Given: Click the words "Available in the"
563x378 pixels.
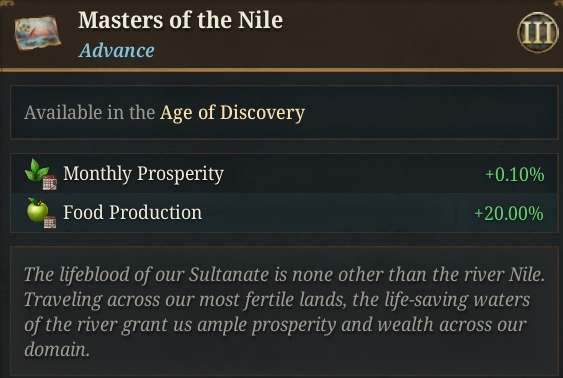Looking at the screenshot, I should (89, 112).
